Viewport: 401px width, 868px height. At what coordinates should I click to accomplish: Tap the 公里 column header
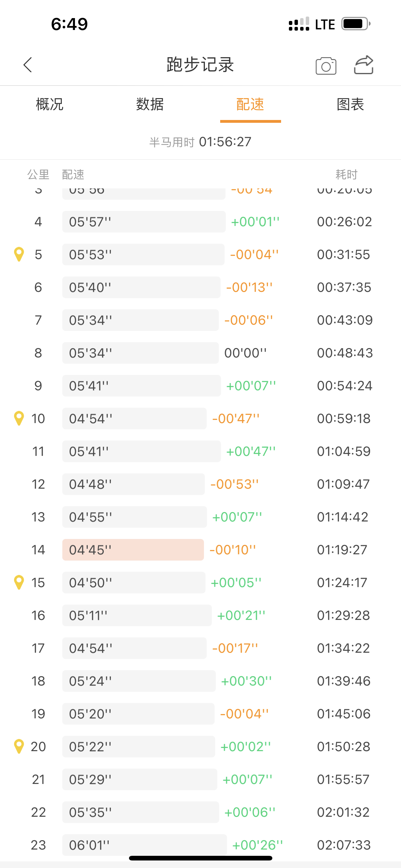[38, 175]
